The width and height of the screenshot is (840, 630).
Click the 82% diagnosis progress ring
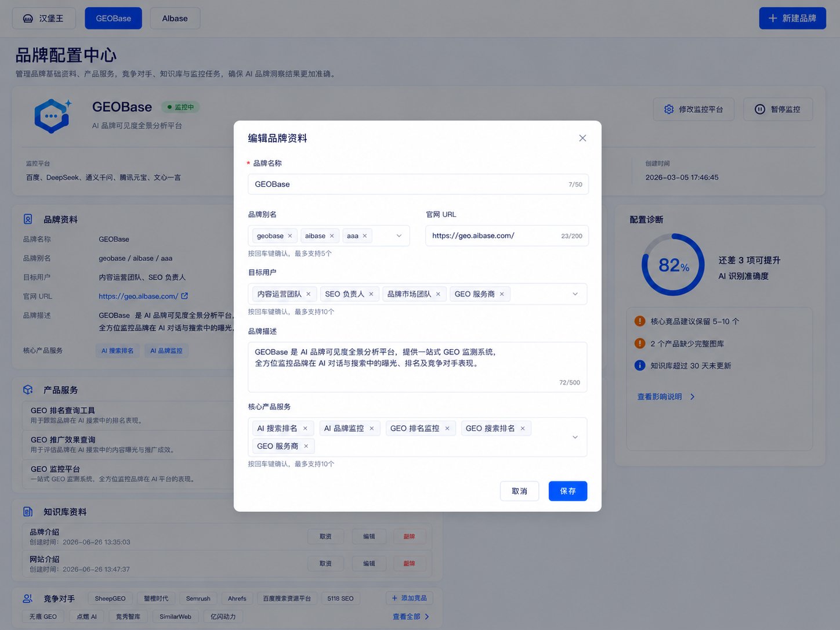coord(673,265)
